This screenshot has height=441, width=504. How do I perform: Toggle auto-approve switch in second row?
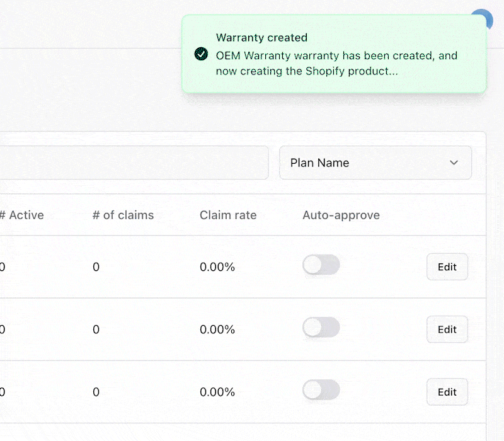pyautogui.click(x=321, y=328)
